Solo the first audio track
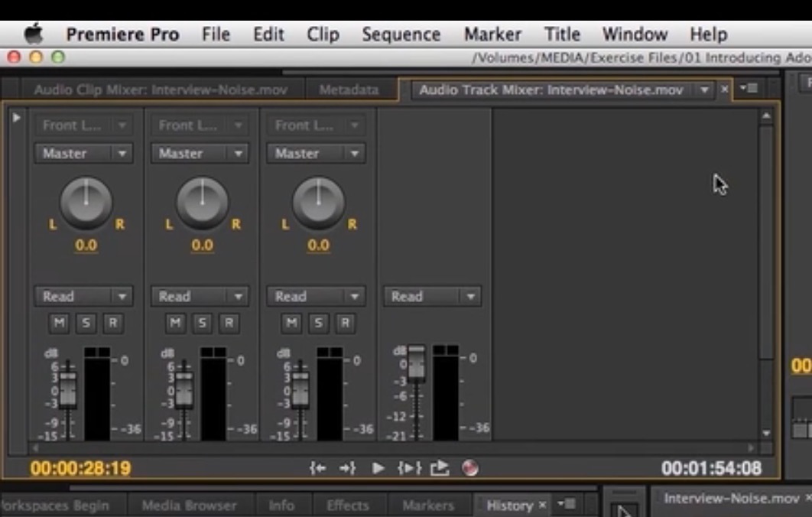 click(x=86, y=324)
